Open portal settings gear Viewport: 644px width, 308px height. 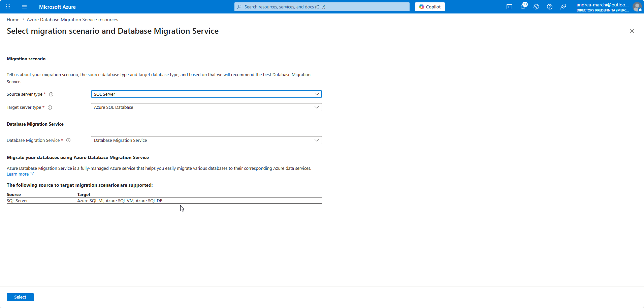536,7
